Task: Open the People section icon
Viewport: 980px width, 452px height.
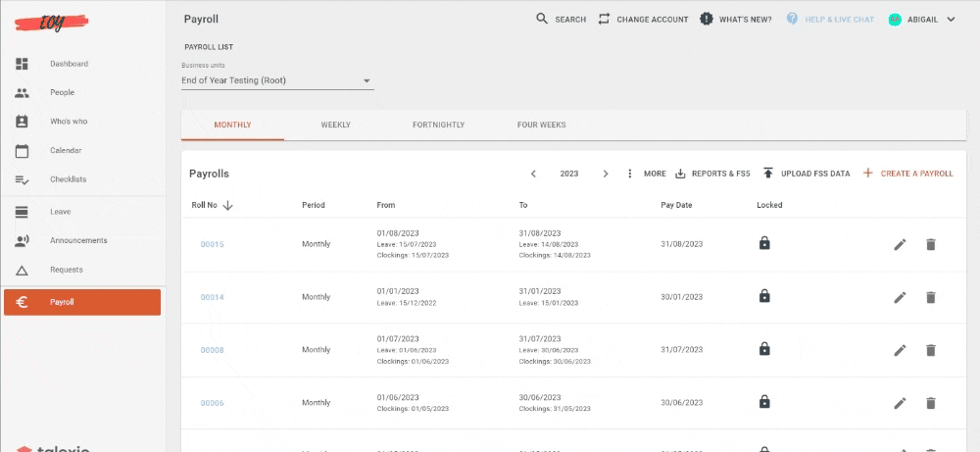Action: click(x=22, y=92)
